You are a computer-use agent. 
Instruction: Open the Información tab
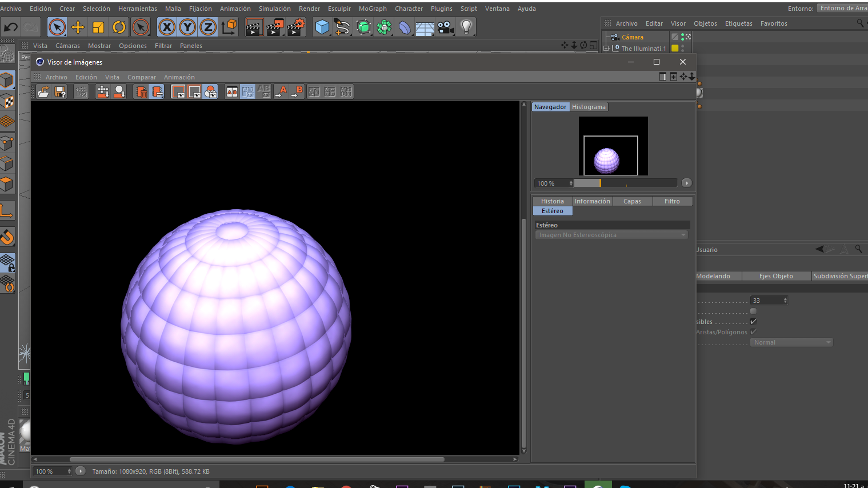(593, 201)
